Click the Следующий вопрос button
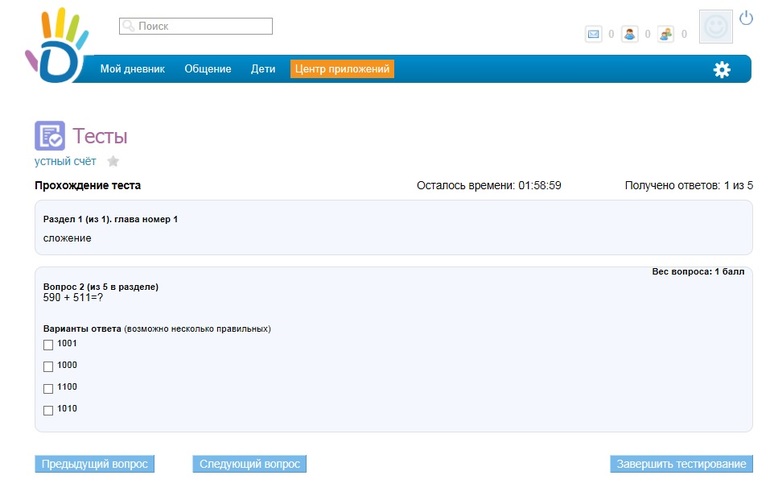This screenshot has width=770, height=496. pos(249,464)
